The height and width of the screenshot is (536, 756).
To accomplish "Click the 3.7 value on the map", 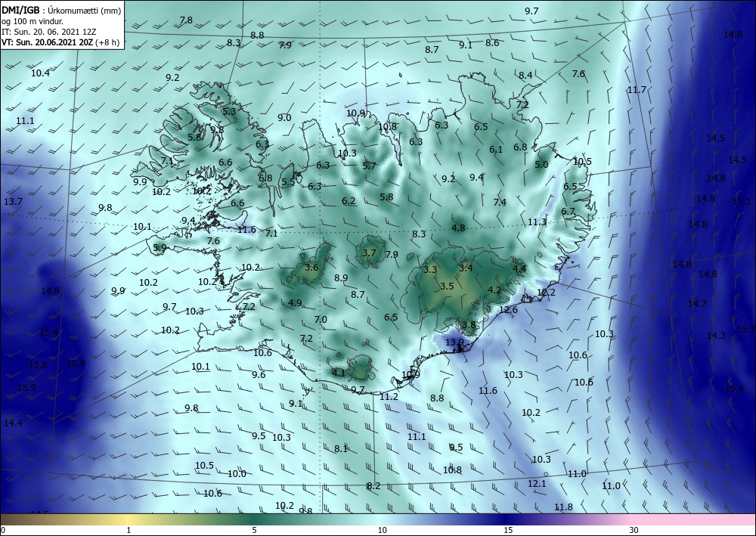I will tap(369, 253).
